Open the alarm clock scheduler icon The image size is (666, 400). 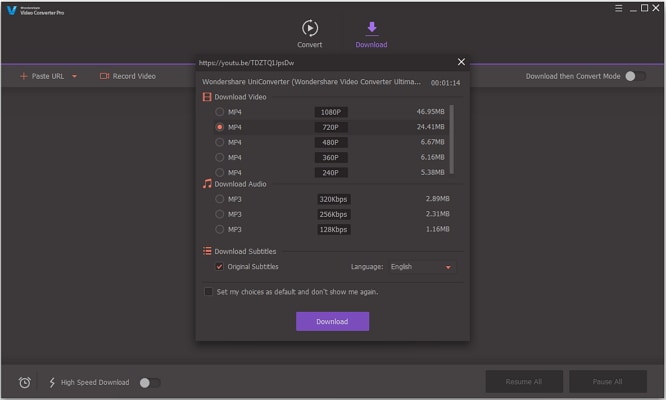point(25,383)
